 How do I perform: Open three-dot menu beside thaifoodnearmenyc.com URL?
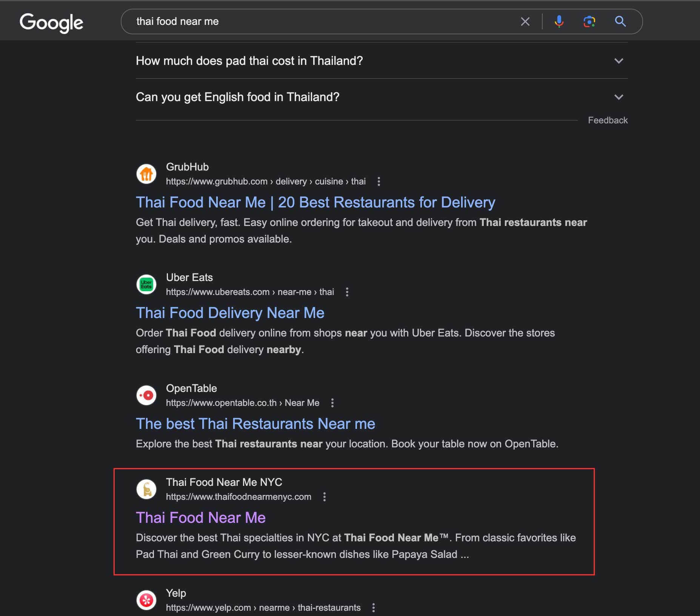[325, 497]
